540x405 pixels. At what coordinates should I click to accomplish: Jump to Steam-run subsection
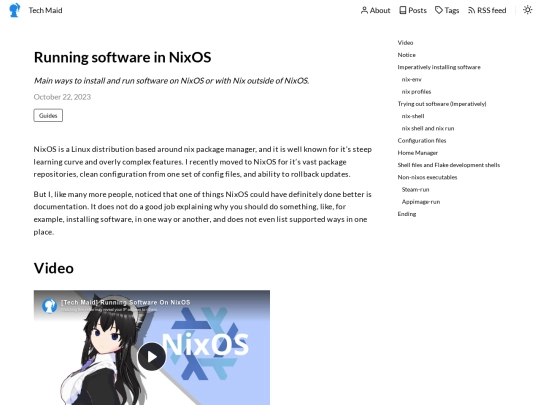415,189
